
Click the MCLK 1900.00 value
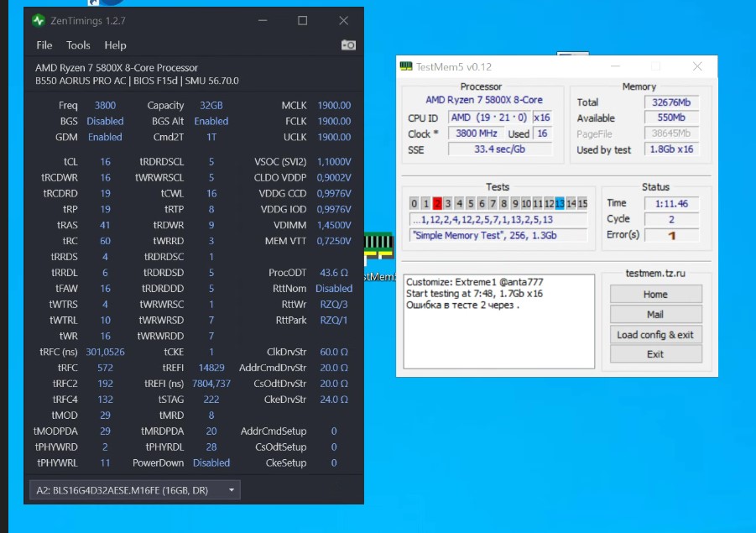pyautogui.click(x=334, y=106)
